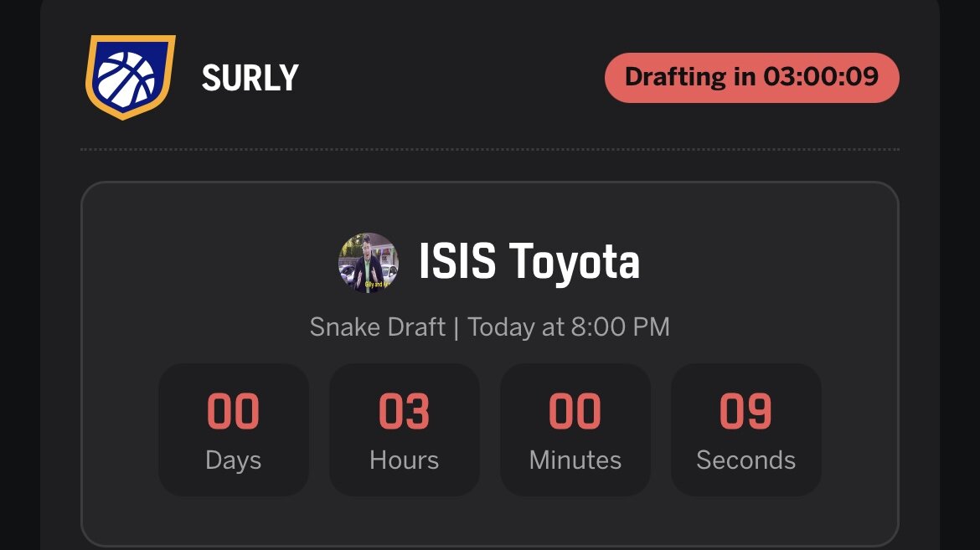This screenshot has height=550, width=980.
Task: Click the Snake Draft text
Action: pos(377,326)
